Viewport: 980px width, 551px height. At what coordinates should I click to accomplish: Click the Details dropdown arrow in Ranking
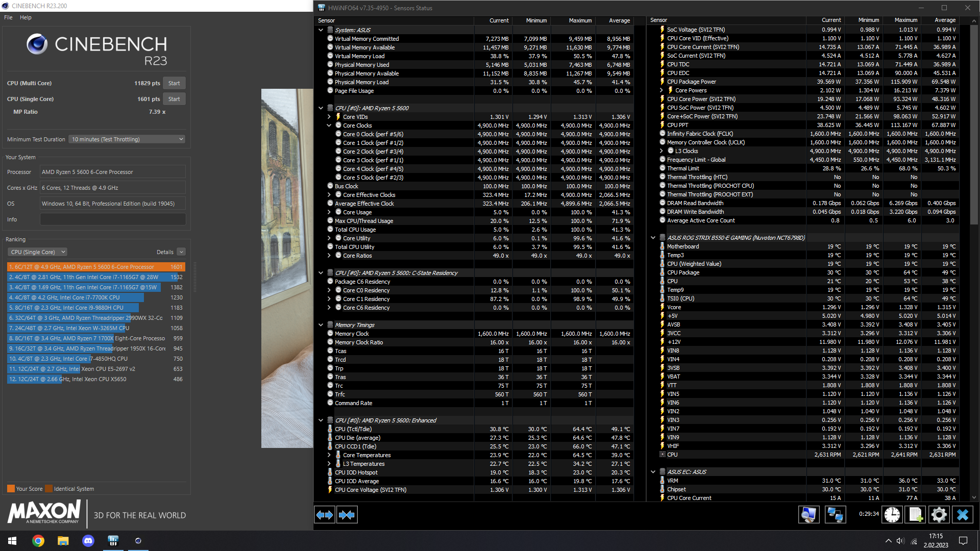181,252
